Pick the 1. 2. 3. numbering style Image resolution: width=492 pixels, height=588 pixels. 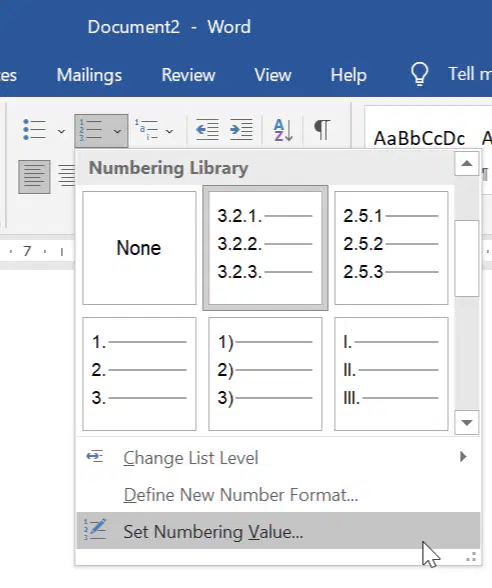click(139, 374)
